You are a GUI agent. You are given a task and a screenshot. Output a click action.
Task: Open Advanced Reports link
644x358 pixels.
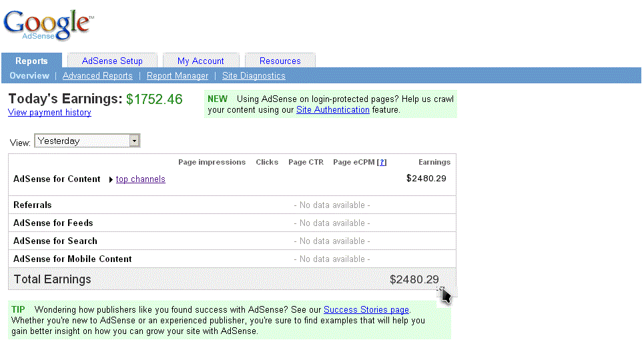pos(97,76)
